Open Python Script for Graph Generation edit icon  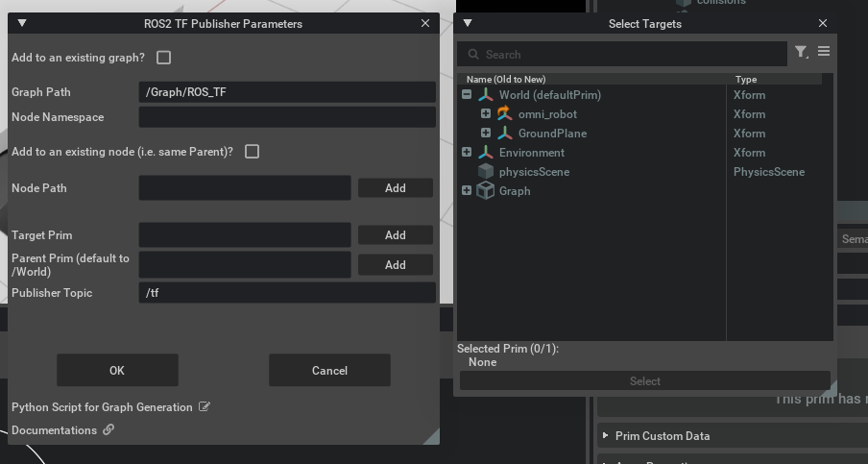tap(205, 407)
